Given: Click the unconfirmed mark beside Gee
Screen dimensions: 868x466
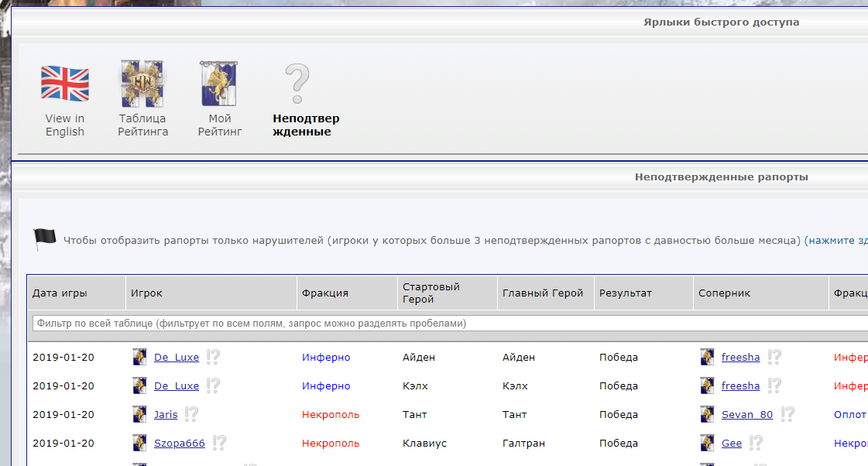Looking at the screenshot, I should 756,442.
